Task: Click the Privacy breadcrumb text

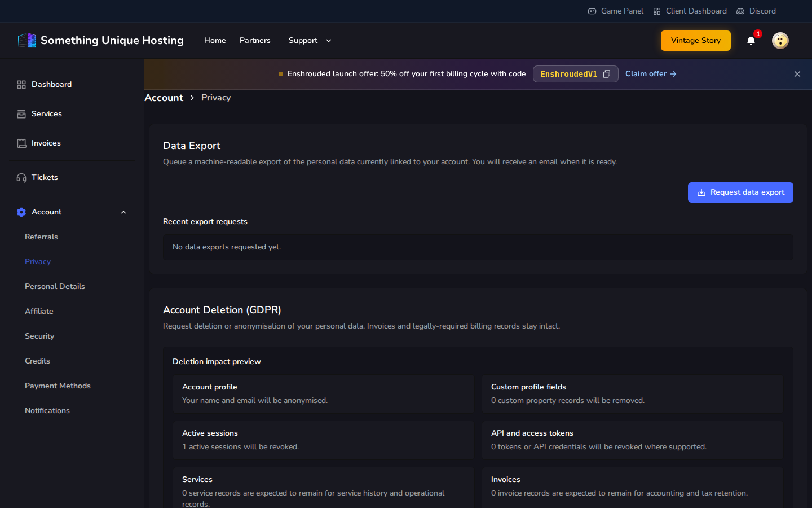Action: (x=216, y=98)
